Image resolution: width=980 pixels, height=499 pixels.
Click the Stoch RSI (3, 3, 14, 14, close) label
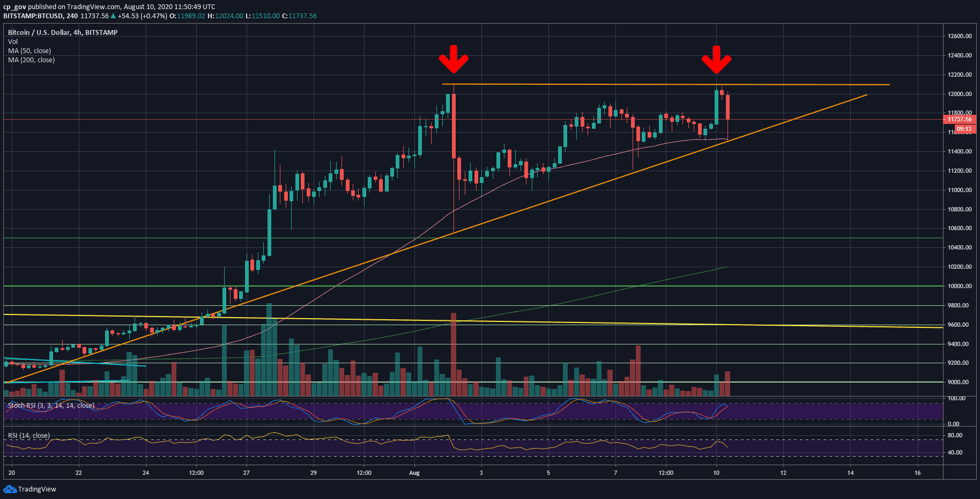point(51,406)
